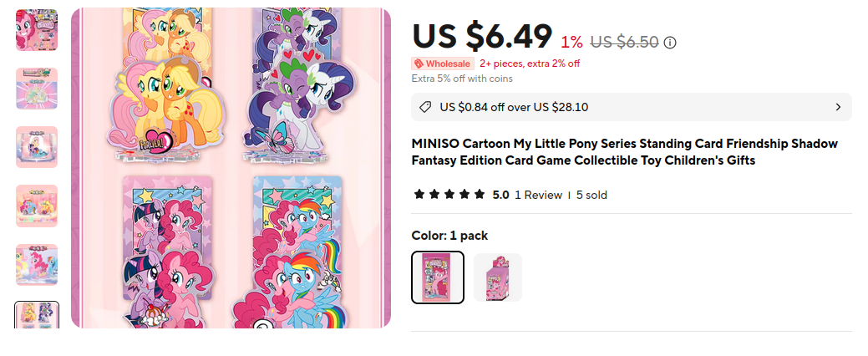The height and width of the screenshot is (356, 868).
Task: View the first product thumbnail image
Action: click(x=37, y=30)
